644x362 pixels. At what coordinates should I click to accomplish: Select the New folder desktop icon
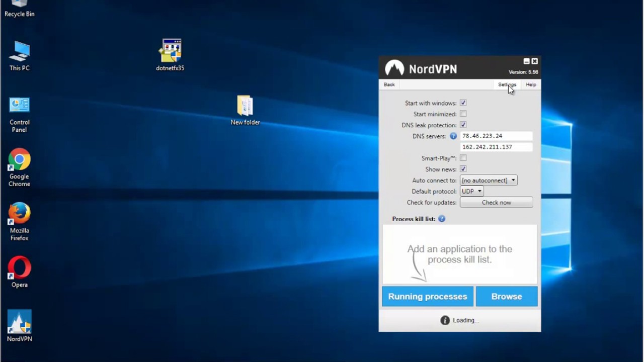tap(245, 110)
